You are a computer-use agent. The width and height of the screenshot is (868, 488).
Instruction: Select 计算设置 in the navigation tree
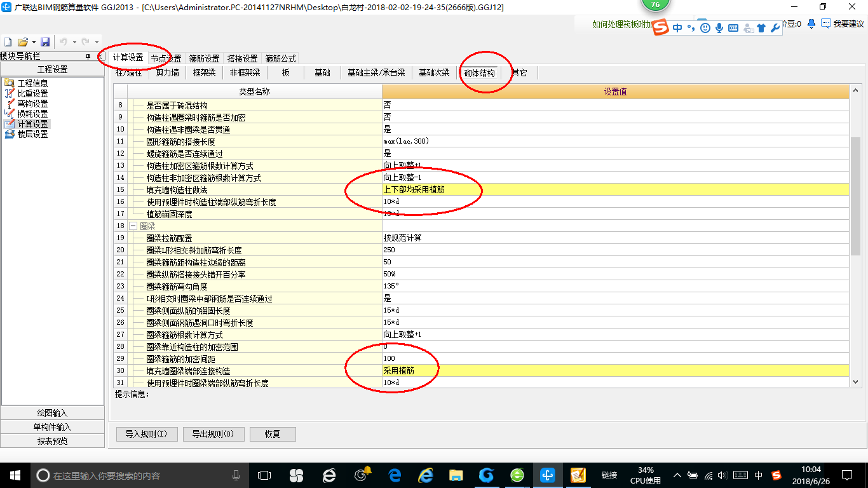click(32, 124)
